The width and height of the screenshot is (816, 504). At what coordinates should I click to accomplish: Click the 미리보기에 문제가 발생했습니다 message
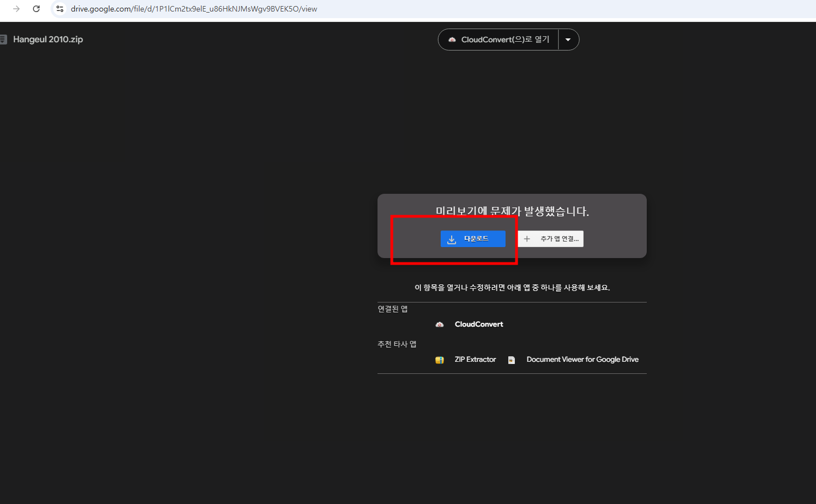tap(512, 211)
